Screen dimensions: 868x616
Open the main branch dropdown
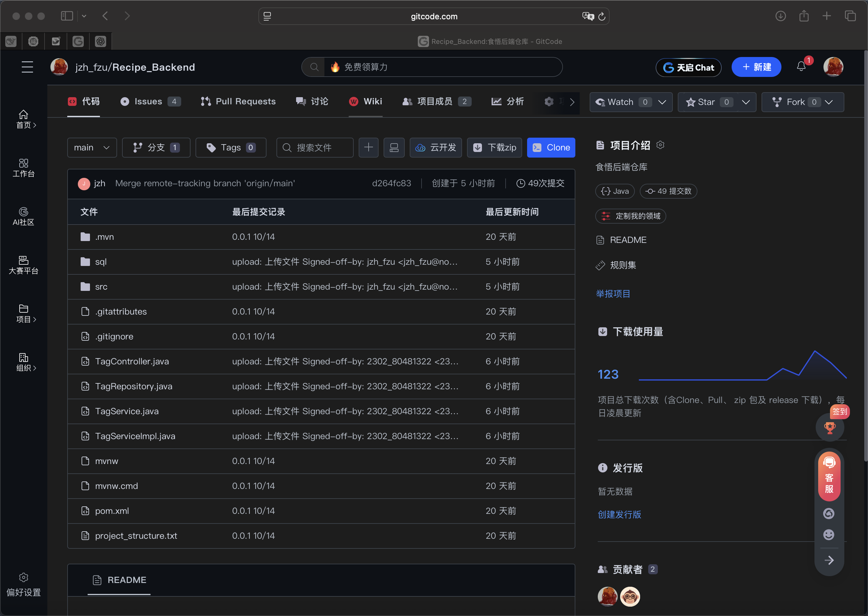pos(92,147)
